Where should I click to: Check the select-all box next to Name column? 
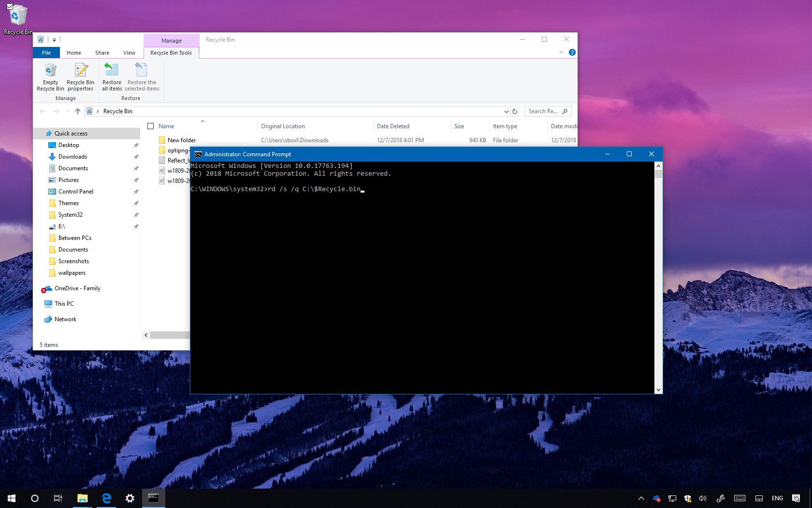pos(151,126)
